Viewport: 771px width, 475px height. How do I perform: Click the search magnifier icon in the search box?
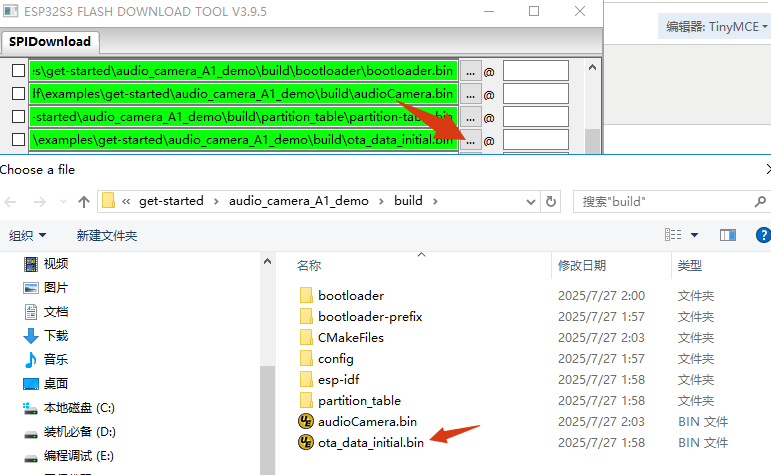760,202
